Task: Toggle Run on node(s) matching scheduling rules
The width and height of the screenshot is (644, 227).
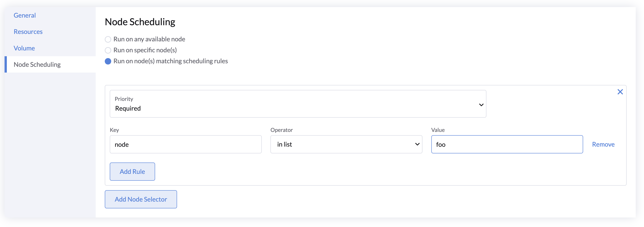Action: point(108,61)
